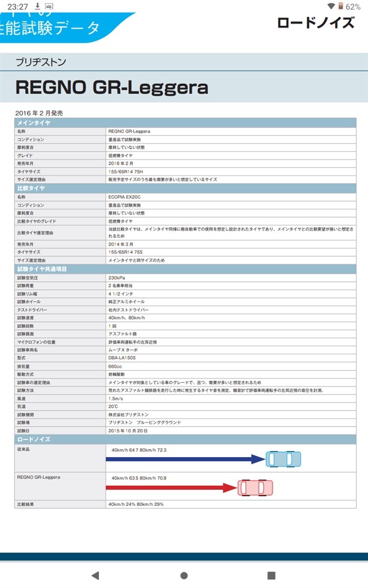This screenshot has width=368, height=588.
Task: Tap the 1.5m/s wind speed value
Action: click(x=116, y=399)
